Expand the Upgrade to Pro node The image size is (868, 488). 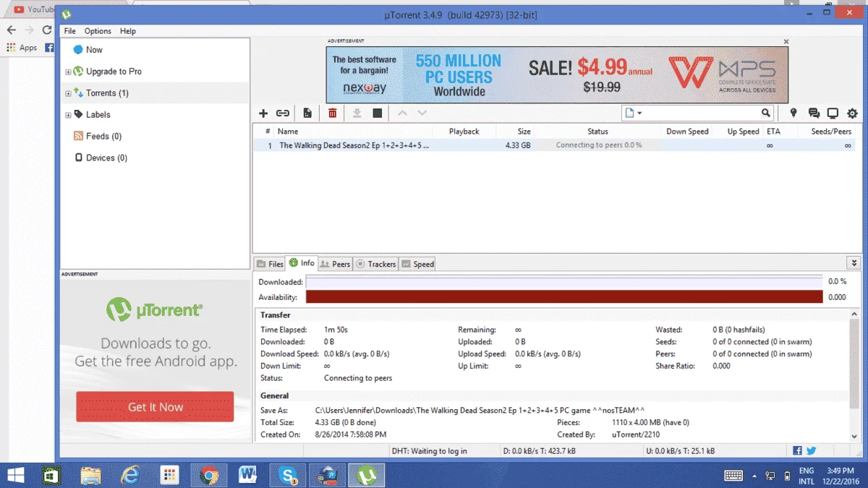[68, 72]
